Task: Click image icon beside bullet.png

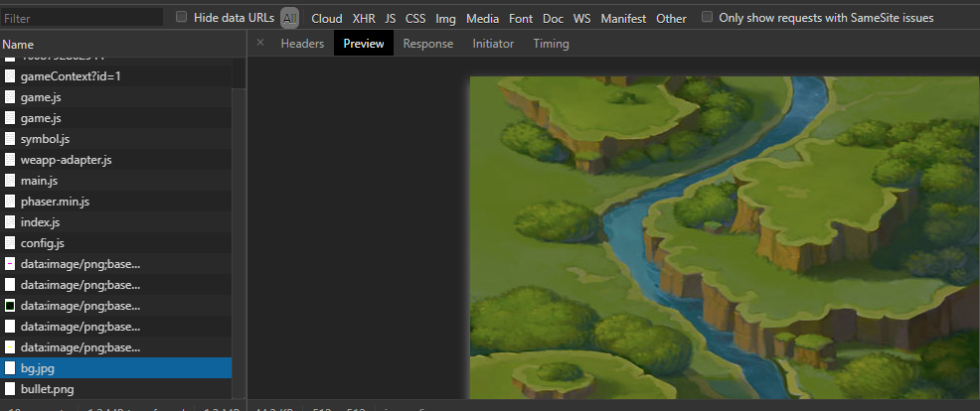Action: click(x=9, y=389)
